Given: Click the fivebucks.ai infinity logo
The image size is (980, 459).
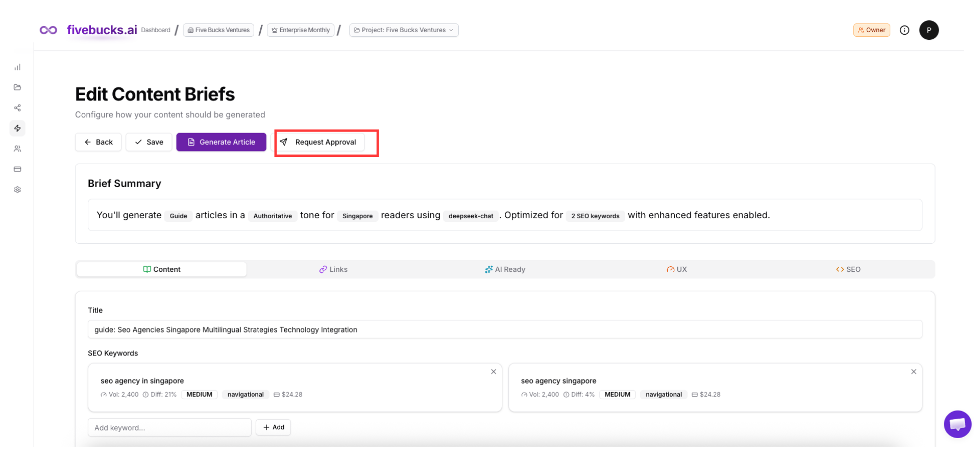Looking at the screenshot, I should [48, 30].
